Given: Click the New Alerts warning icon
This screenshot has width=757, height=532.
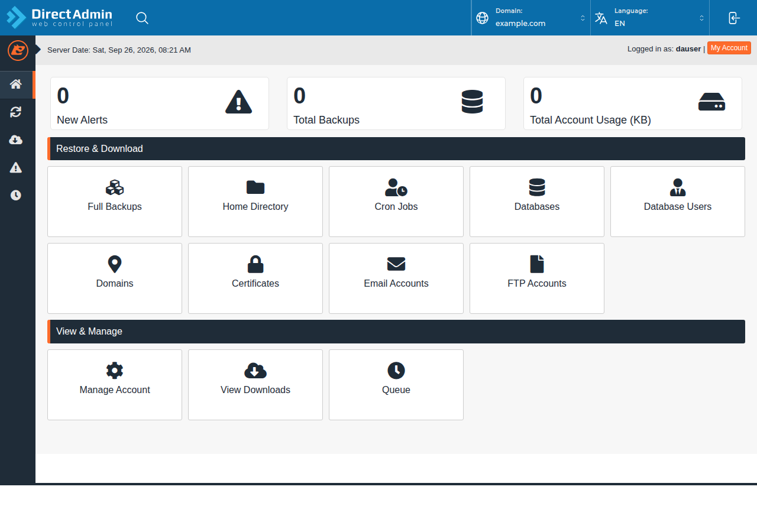Looking at the screenshot, I should coord(239,102).
